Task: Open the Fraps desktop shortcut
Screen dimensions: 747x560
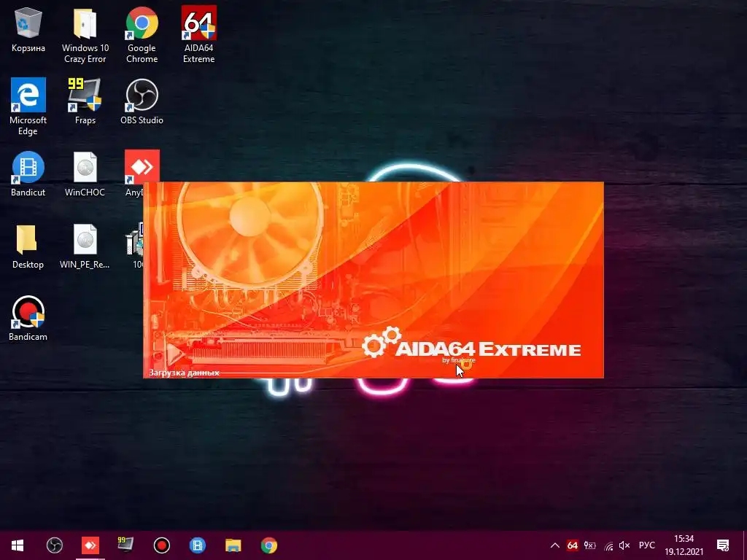Action: point(85,101)
